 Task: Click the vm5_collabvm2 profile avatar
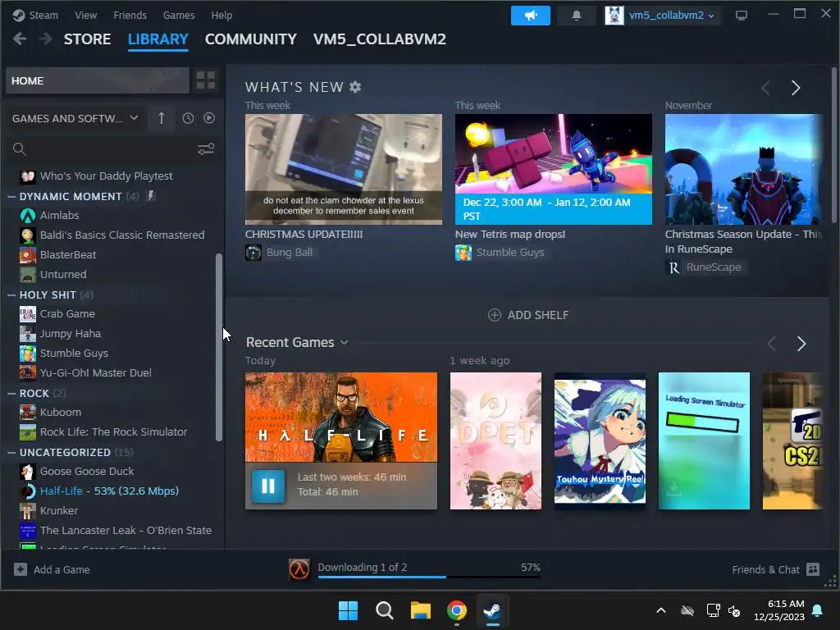[614, 16]
